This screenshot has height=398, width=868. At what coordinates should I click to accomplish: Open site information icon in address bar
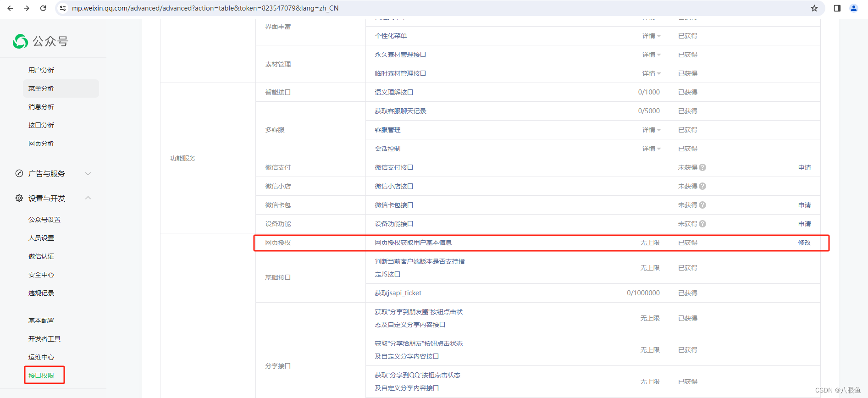click(x=63, y=8)
